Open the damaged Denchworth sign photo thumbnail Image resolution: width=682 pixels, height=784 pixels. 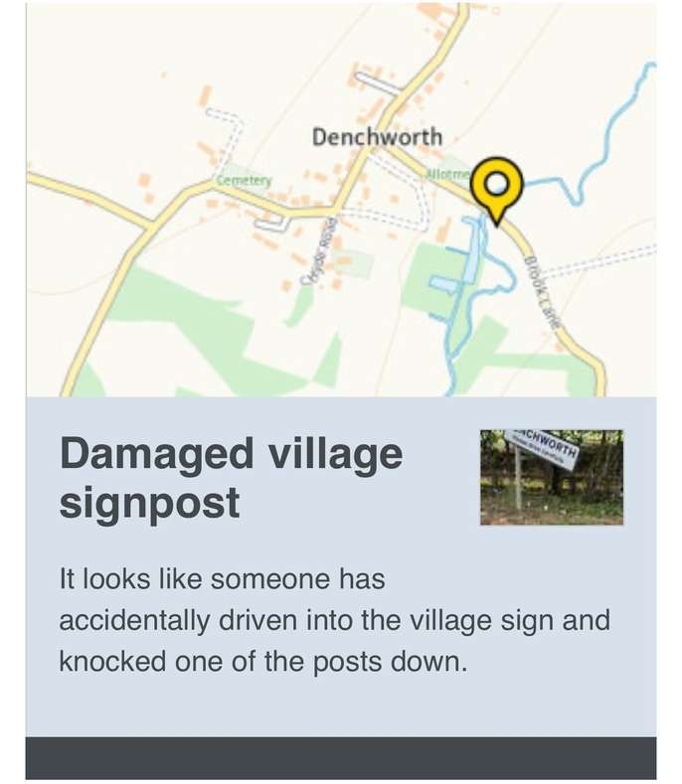551,477
